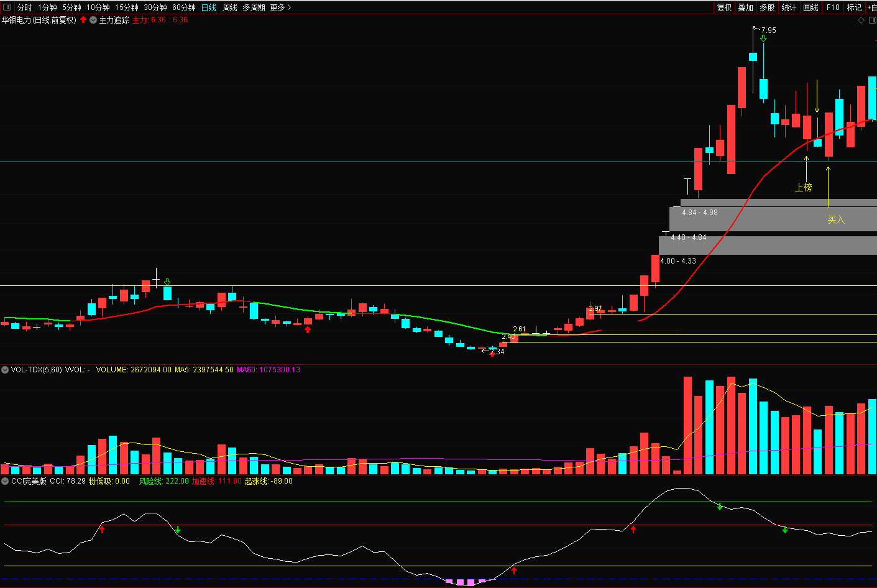The image size is (877, 588).
Task: Open 多周期 multi-period view
Action: pos(254,7)
